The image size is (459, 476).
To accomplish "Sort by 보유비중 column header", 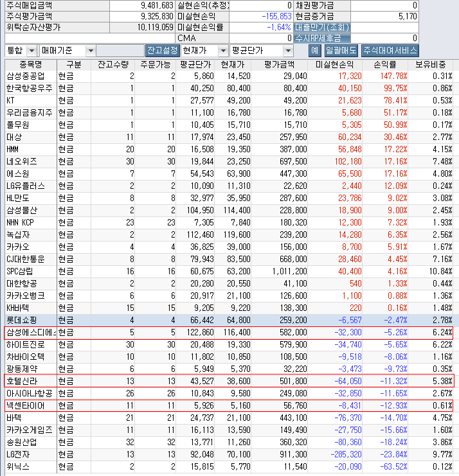I will 431,65.
